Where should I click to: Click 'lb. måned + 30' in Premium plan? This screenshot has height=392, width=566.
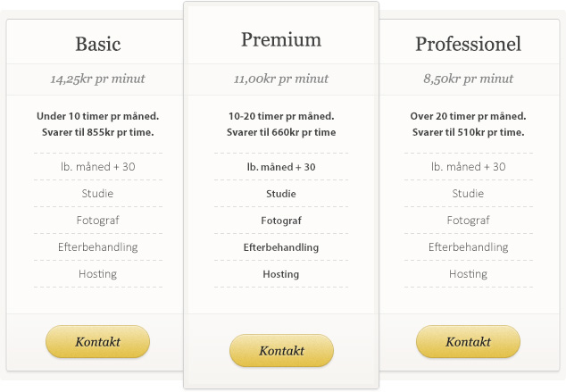281,167
